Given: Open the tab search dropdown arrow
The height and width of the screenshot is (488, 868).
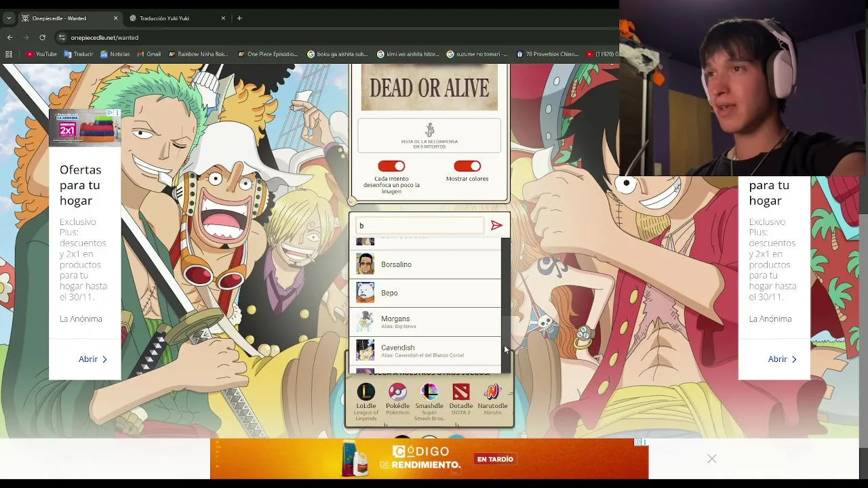Looking at the screenshot, I should 9,18.
